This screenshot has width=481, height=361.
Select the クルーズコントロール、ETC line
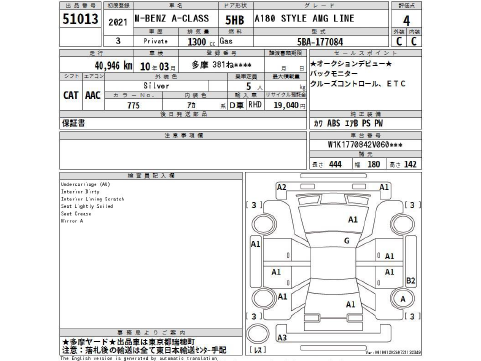pyautogui.click(x=358, y=83)
